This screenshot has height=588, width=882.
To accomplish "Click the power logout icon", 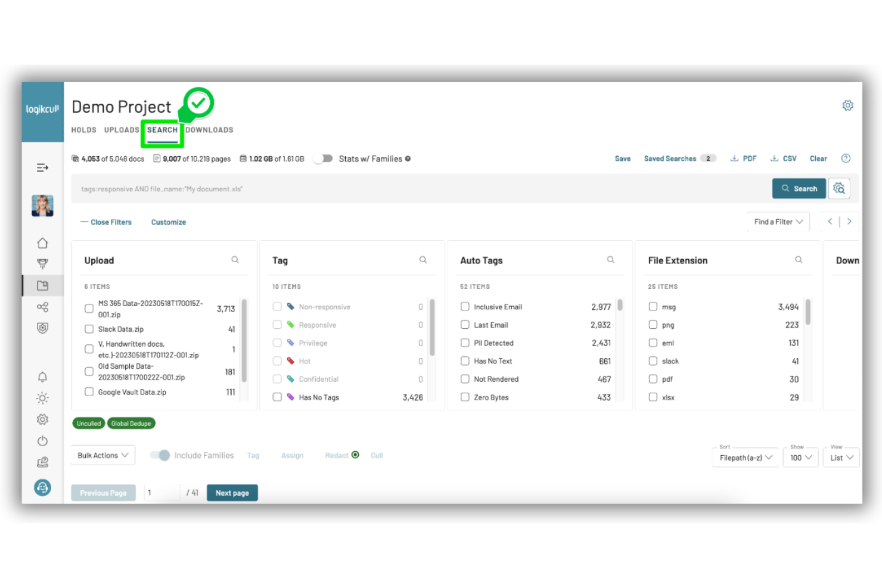I will [42, 441].
